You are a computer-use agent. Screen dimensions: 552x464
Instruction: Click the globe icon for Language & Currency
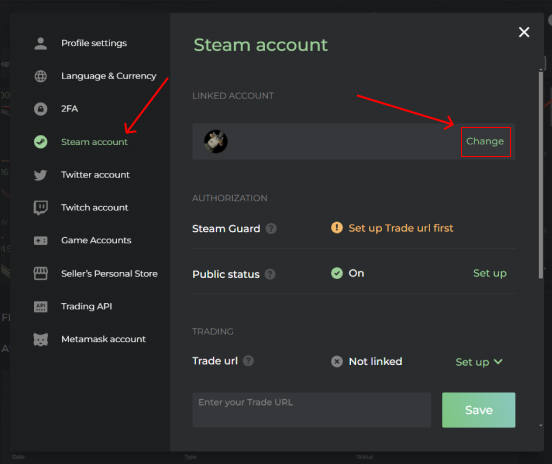[x=40, y=76]
